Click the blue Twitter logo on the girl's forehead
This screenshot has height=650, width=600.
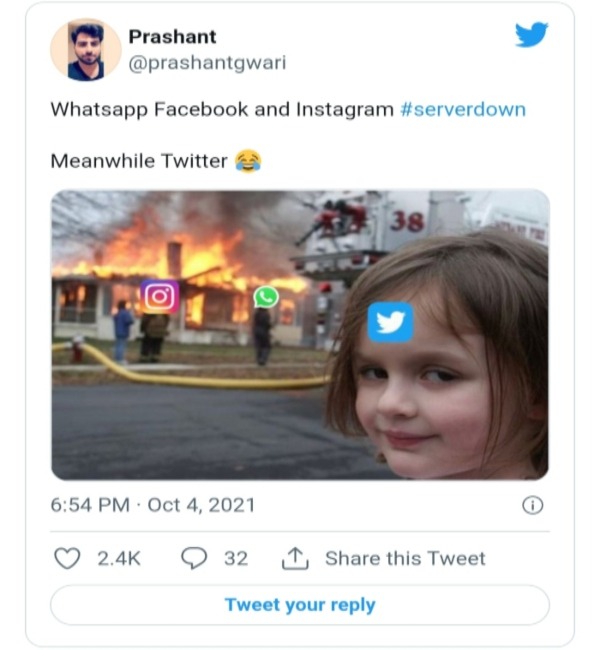click(390, 322)
